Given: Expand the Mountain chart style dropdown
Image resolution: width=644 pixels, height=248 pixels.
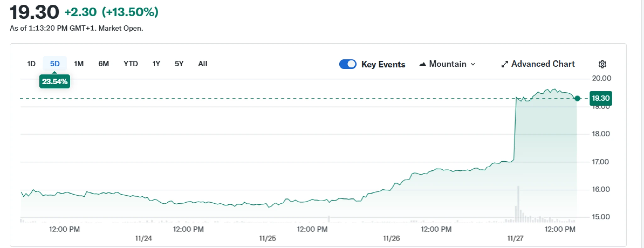Looking at the screenshot, I should (x=447, y=64).
